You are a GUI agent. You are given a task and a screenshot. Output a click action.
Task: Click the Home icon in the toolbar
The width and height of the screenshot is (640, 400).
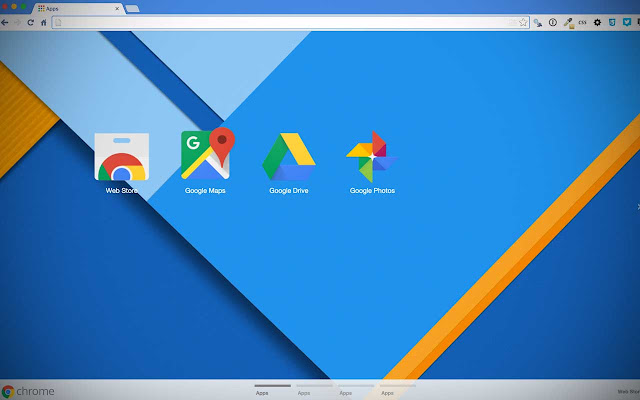(x=44, y=22)
